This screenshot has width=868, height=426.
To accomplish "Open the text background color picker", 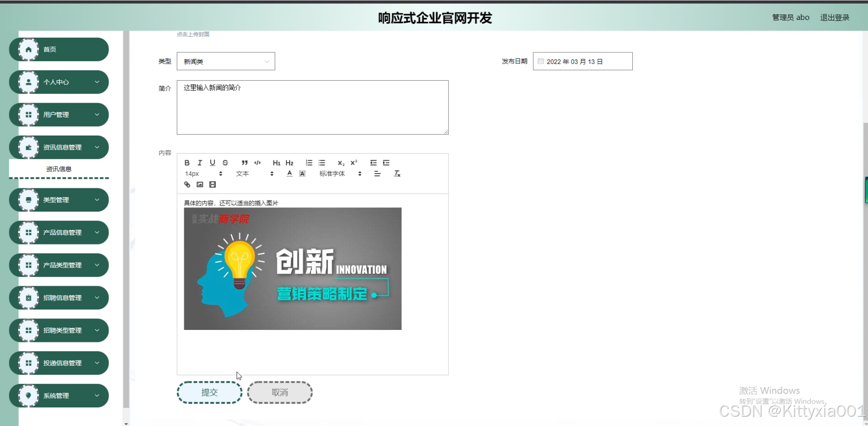I will point(302,174).
